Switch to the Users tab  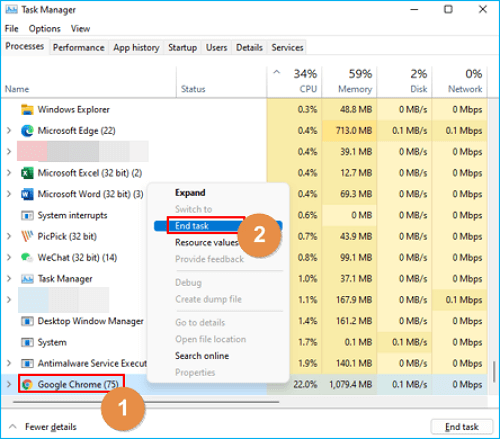tap(216, 48)
